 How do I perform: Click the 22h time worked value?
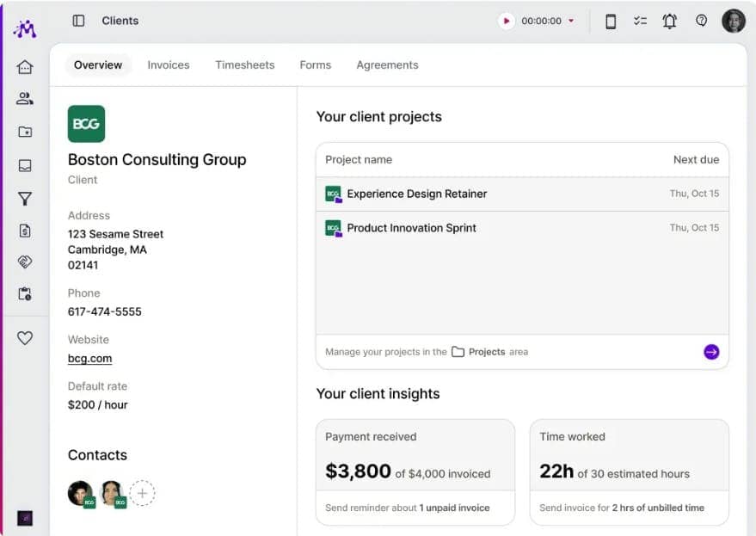[556, 471]
